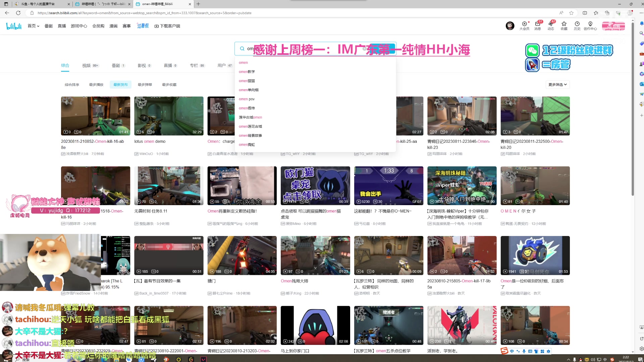This screenshot has width=644, height=362.
Task: Open the 历史 history clock icon
Action: pyautogui.click(x=577, y=26)
